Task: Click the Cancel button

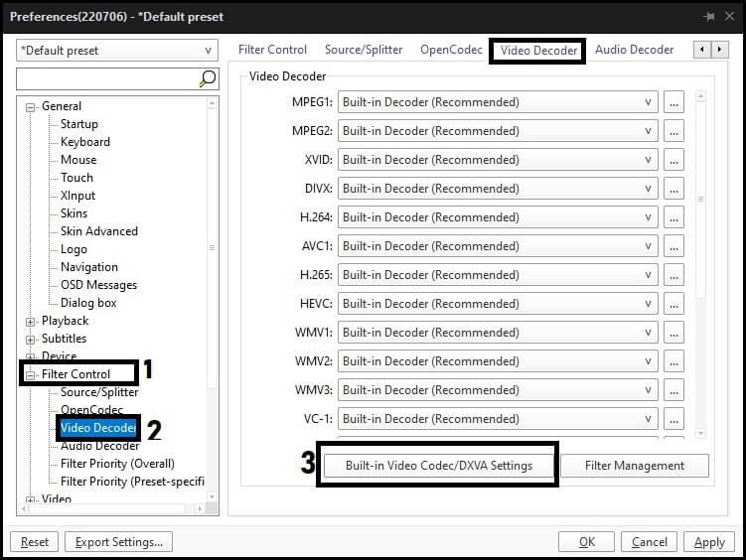Action: (649, 542)
